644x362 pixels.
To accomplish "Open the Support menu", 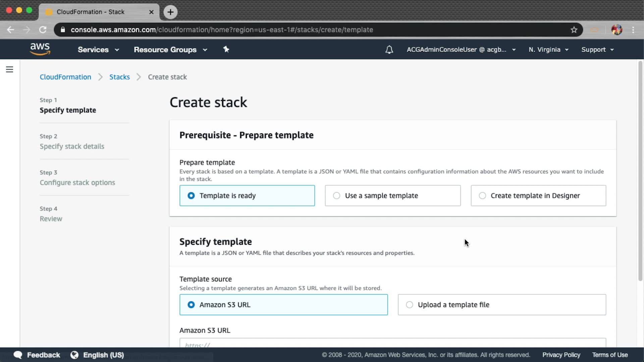I will tap(597, 50).
